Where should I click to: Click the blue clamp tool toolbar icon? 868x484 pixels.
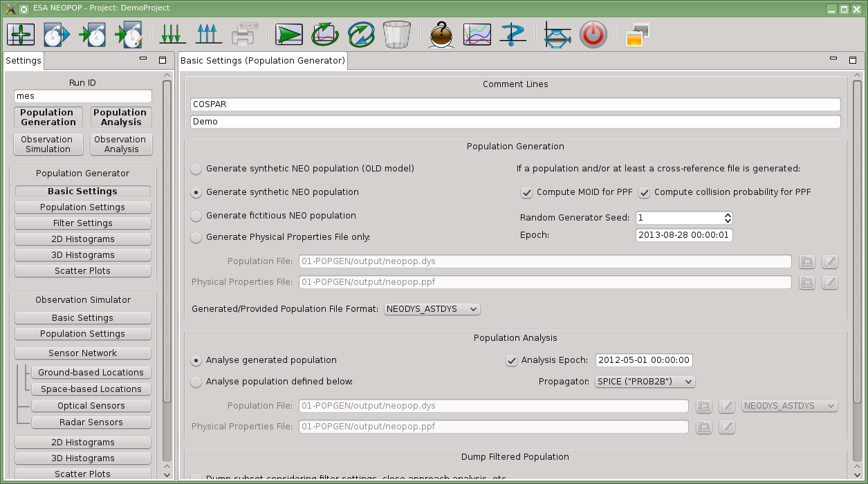pyautogui.click(x=557, y=34)
